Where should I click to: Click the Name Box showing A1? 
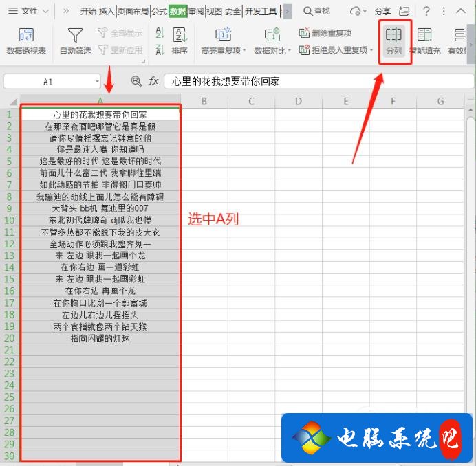pos(48,82)
